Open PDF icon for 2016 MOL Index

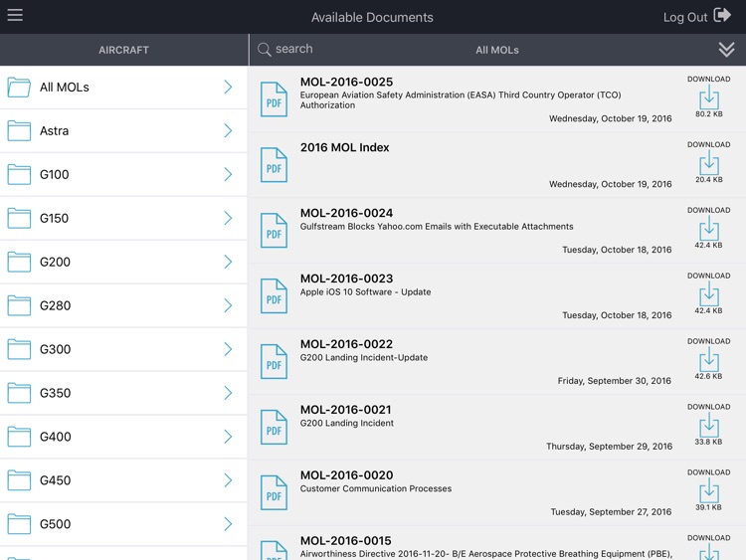(274, 165)
